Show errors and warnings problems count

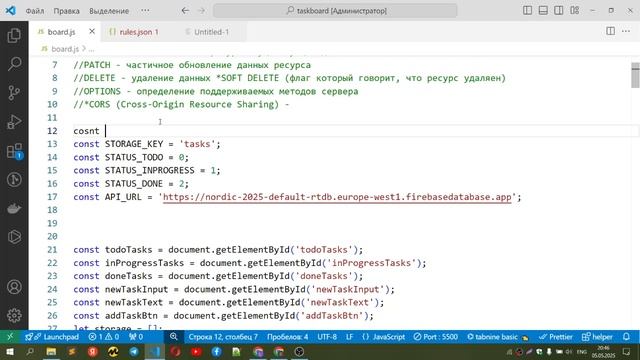pos(104,337)
